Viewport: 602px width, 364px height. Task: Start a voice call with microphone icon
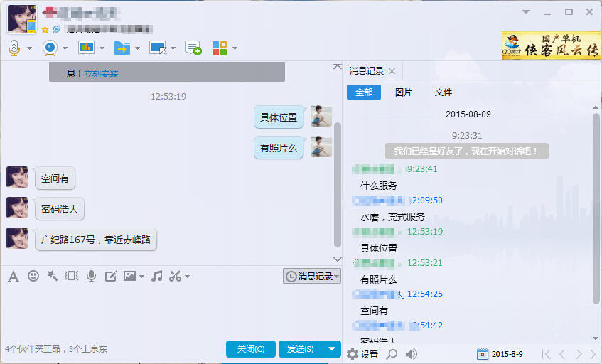14,48
